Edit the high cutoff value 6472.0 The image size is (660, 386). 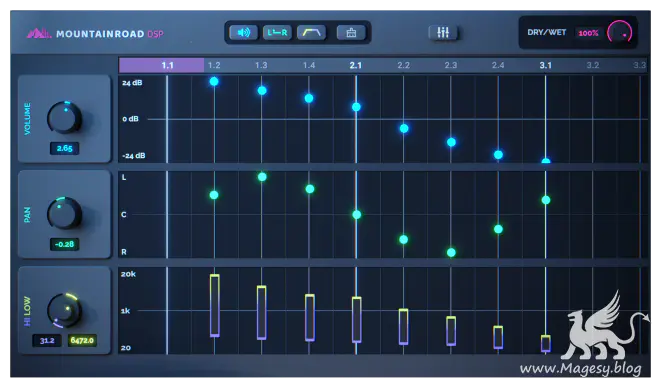82,341
